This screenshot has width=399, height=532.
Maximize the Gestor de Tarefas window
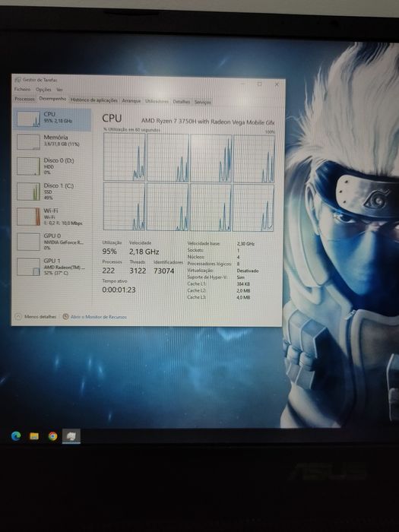[260, 84]
